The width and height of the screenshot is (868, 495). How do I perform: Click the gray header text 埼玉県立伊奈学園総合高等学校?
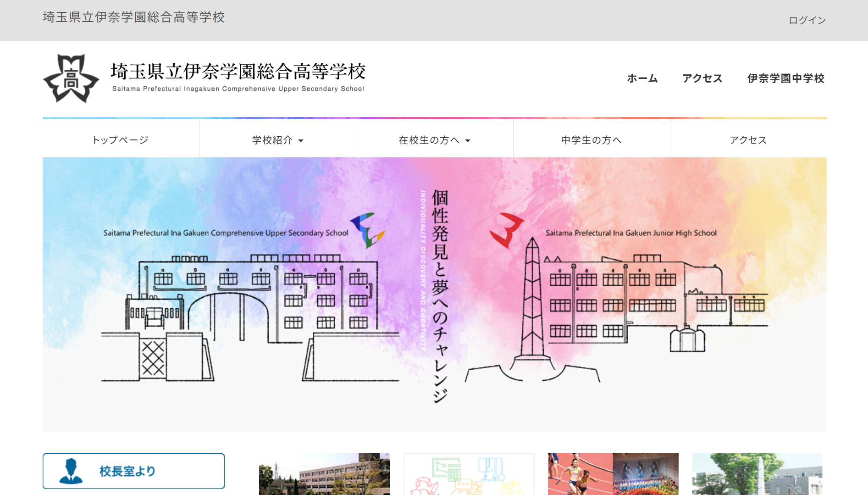pyautogui.click(x=134, y=17)
